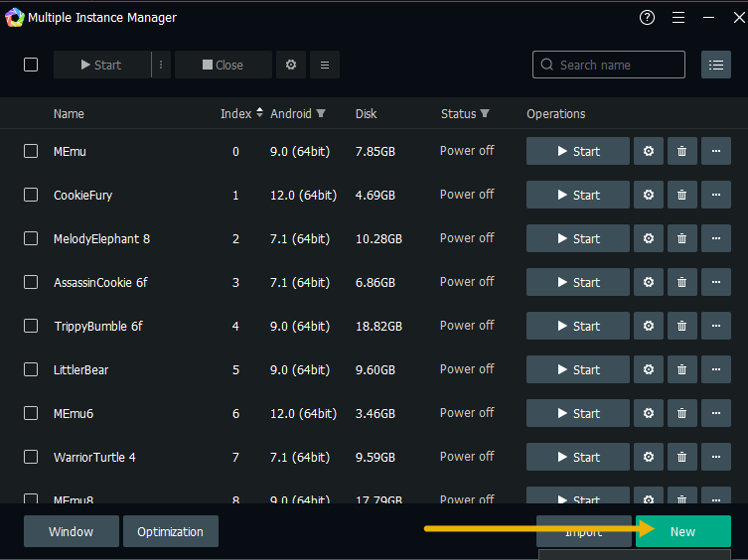This screenshot has height=560, width=748.
Task: Select the MEmu6 checkbox
Action: (31, 413)
